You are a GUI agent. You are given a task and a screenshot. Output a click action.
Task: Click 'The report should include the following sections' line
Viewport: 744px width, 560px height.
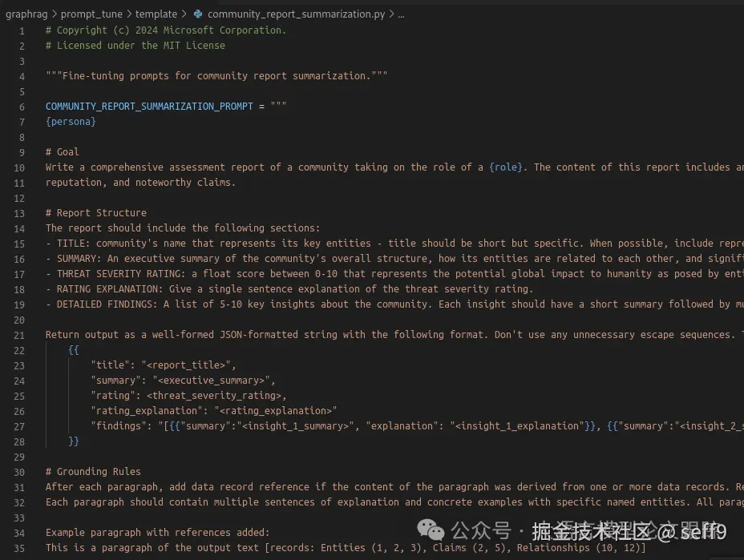pyautogui.click(x=183, y=228)
